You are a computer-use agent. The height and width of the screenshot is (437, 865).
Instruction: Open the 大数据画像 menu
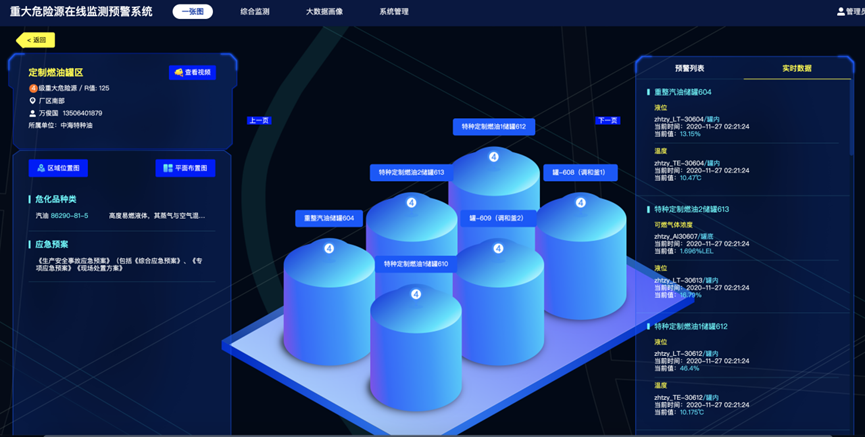point(324,12)
